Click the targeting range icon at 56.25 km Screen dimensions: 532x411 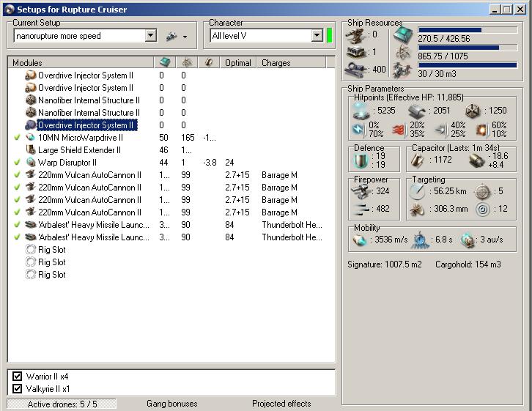pyautogui.click(x=418, y=192)
